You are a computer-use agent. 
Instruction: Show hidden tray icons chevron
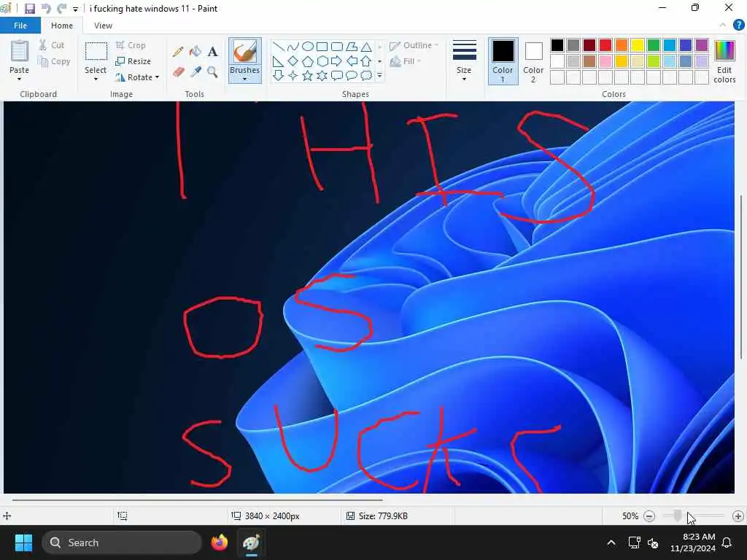611,542
